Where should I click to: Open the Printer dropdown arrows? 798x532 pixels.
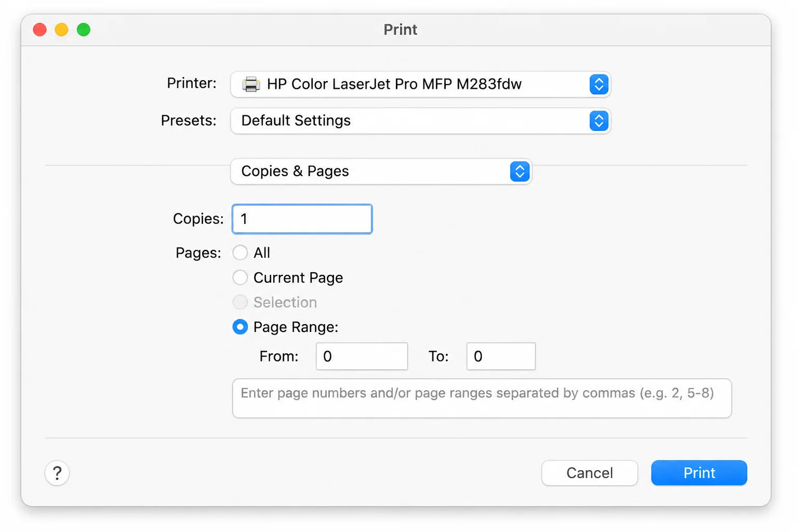tap(599, 84)
